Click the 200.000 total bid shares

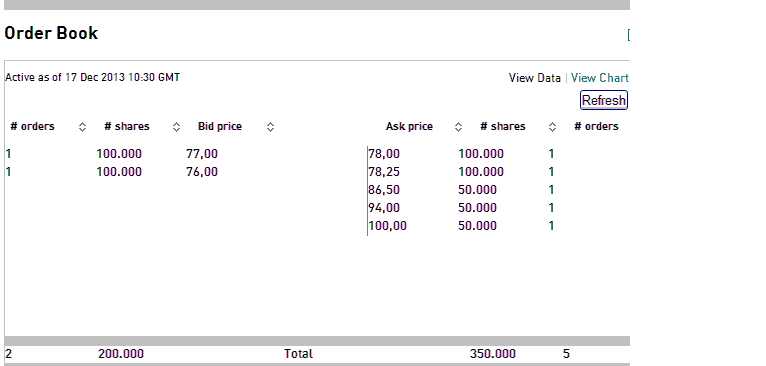point(121,354)
